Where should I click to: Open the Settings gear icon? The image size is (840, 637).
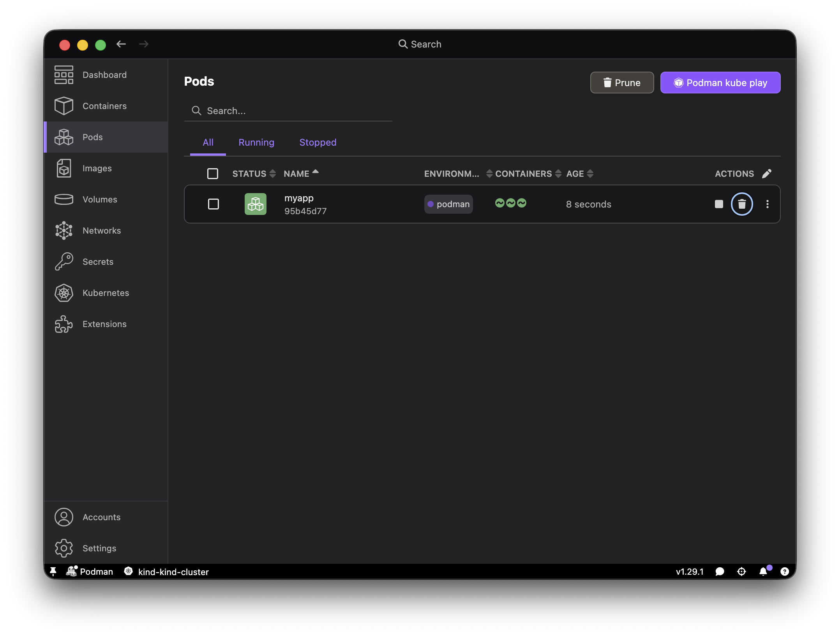(64, 548)
